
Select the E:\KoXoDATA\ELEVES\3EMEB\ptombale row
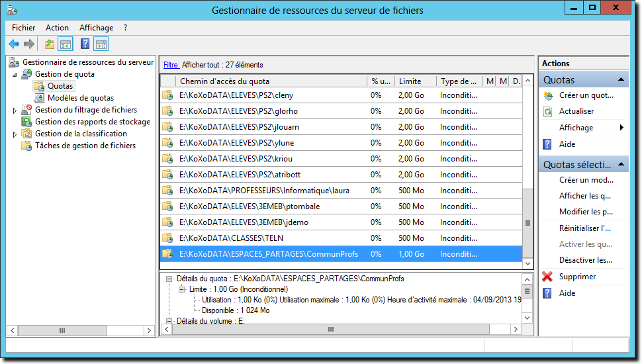point(342,206)
